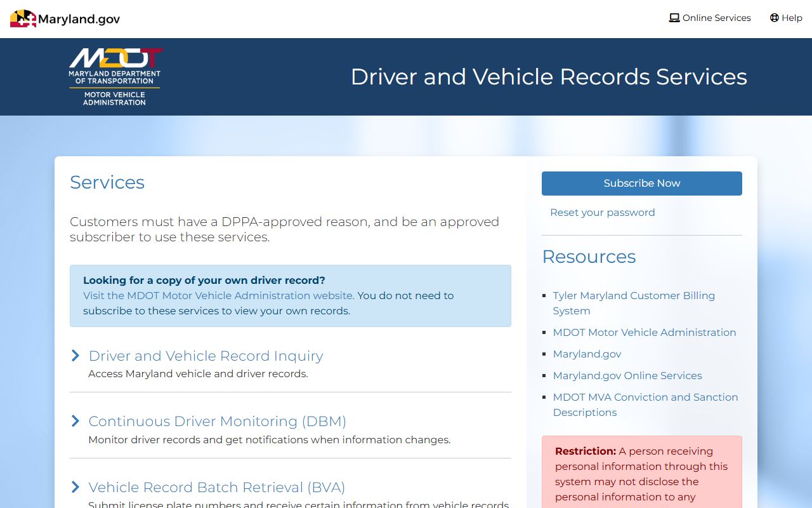Open Maryland.gov resource link

pyautogui.click(x=587, y=354)
